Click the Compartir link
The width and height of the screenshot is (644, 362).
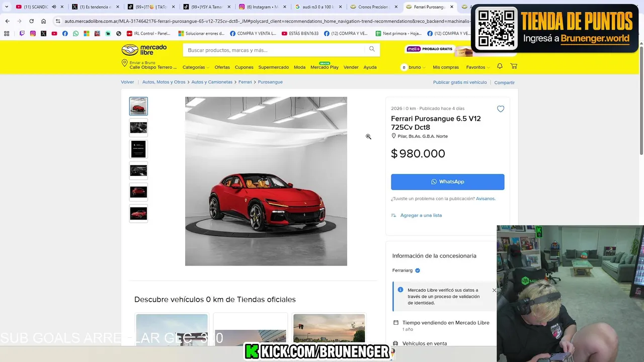coord(504,82)
